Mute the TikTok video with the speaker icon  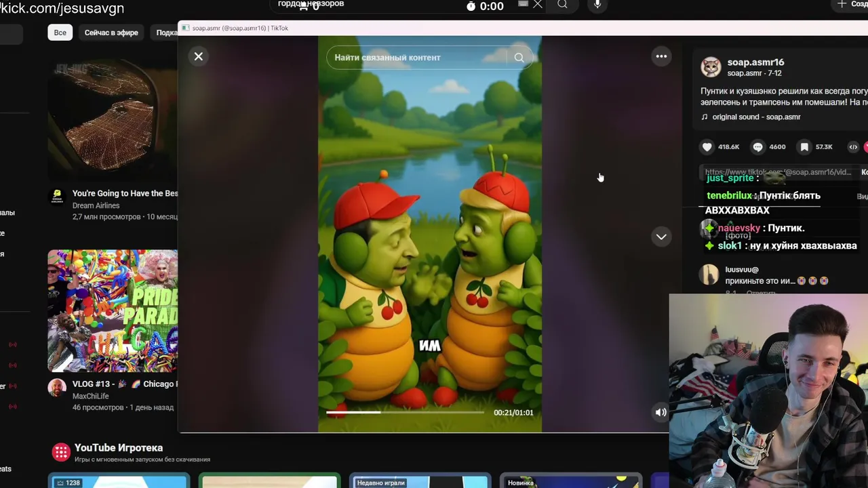[660, 412]
